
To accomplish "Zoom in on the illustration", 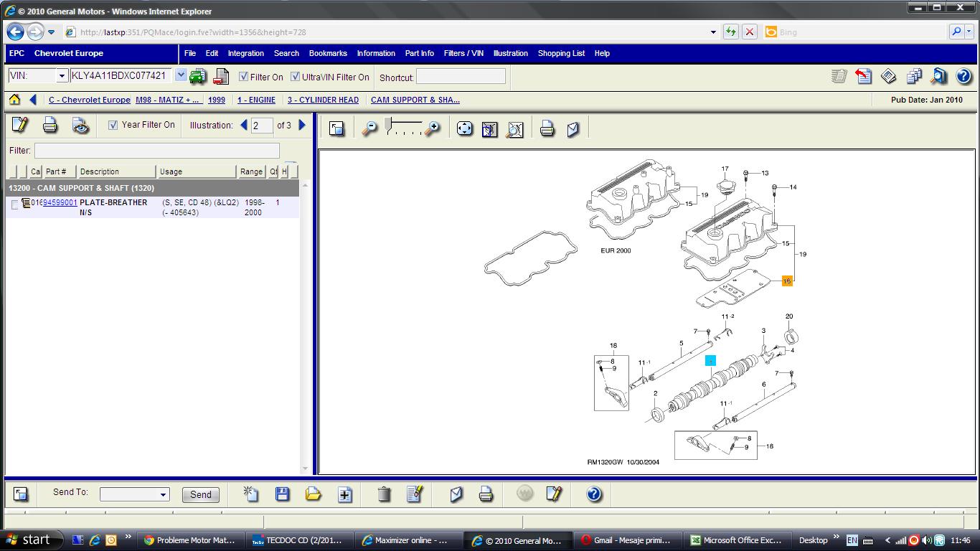I will pyautogui.click(x=433, y=128).
